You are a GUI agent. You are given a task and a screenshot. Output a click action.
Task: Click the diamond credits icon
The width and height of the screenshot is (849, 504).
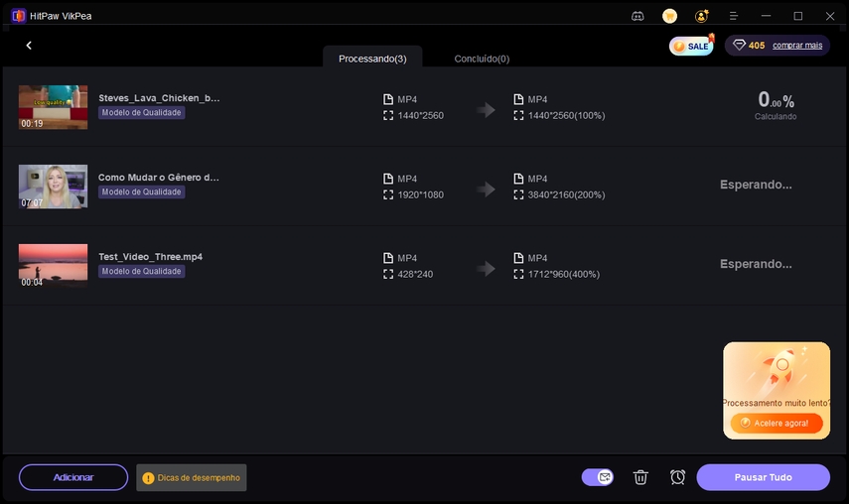point(739,46)
